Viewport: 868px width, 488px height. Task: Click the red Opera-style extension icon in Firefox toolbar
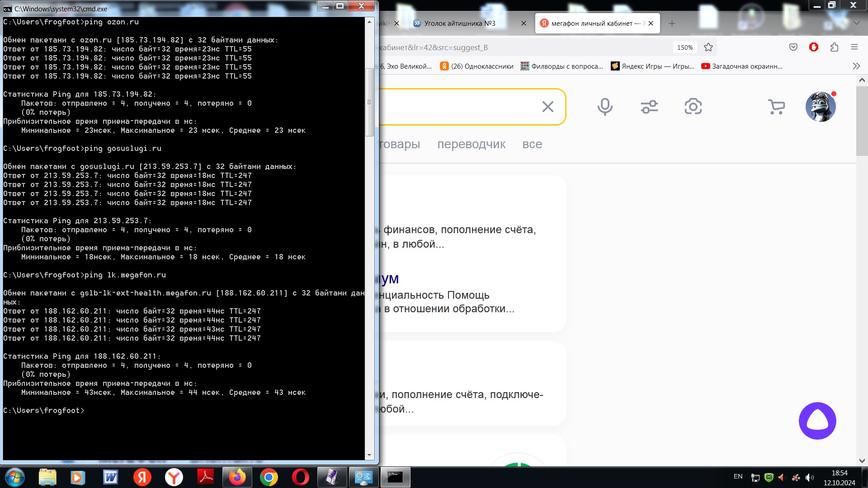coord(814,47)
